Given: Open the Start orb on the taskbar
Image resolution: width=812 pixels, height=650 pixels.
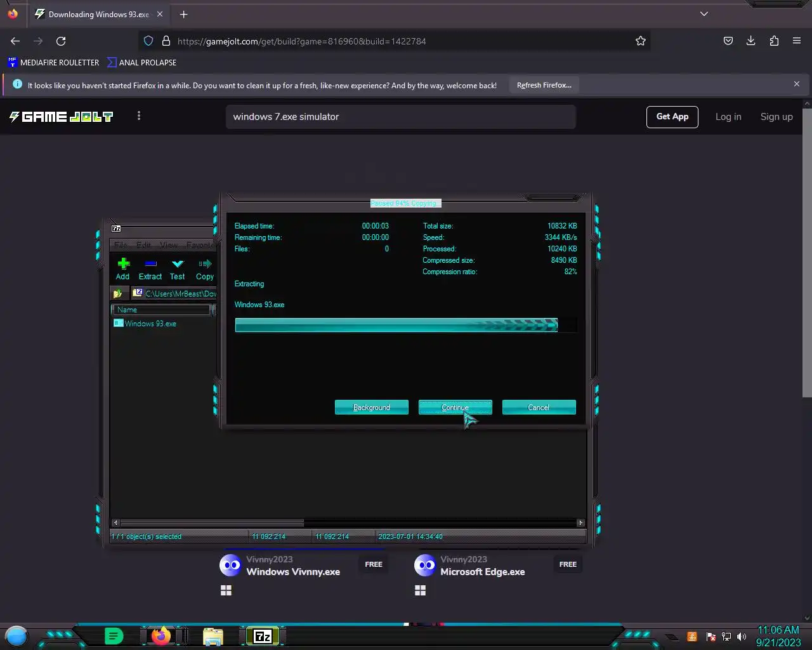Looking at the screenshot, I should click(16, 636).
